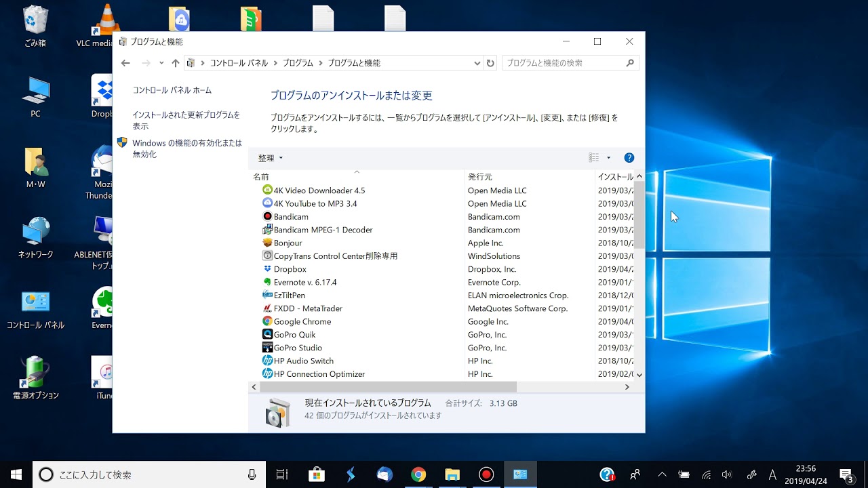
Task: Click the HP Connection Optimizer icon
Action: pos(267,373)
